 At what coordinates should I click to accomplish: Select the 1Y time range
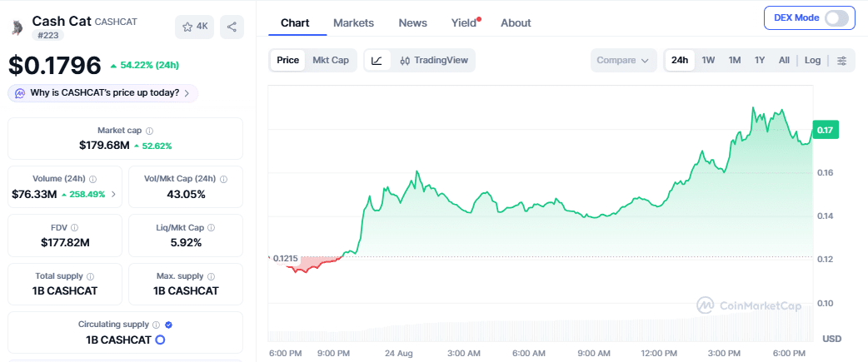(760, 60)
